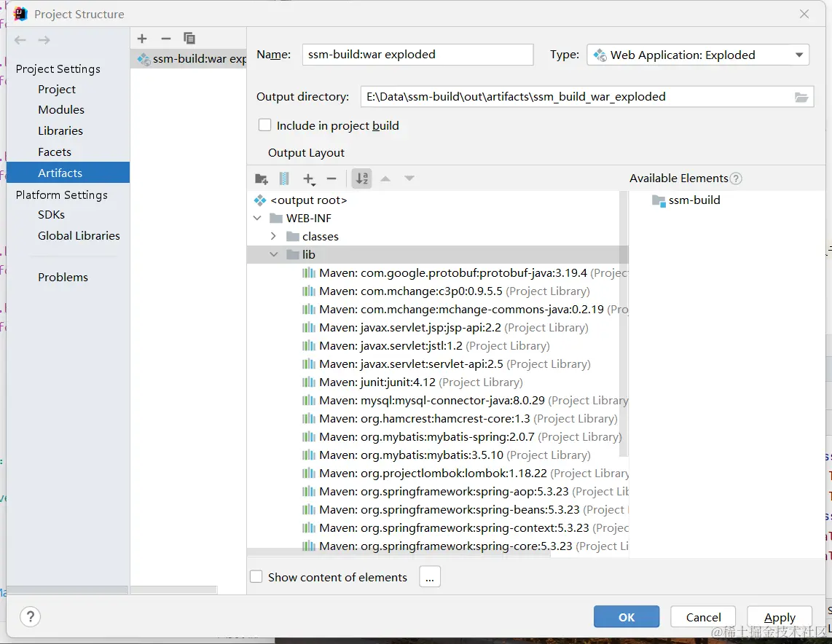
Task: Navigate forward with the right arrow
Action: point(44,40)
